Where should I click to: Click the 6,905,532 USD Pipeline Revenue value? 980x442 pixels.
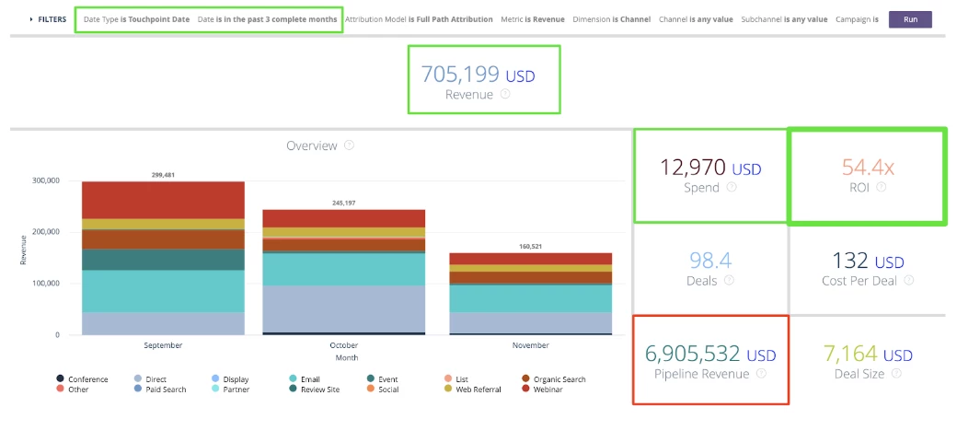(x=710, y=354)
